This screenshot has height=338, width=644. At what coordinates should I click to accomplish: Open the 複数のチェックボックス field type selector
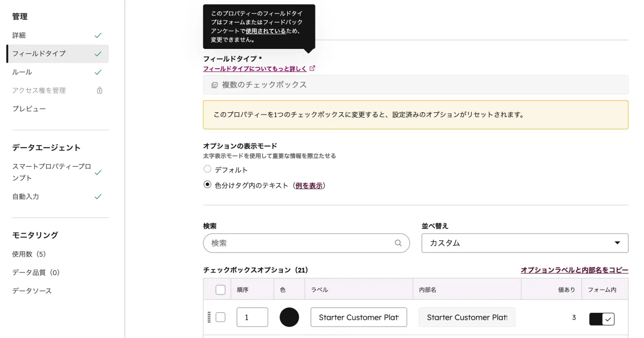pos(416,84)
